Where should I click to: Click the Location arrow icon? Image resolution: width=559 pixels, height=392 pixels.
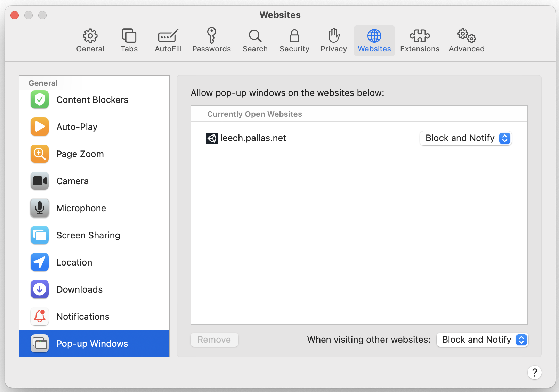click(40, 262)
